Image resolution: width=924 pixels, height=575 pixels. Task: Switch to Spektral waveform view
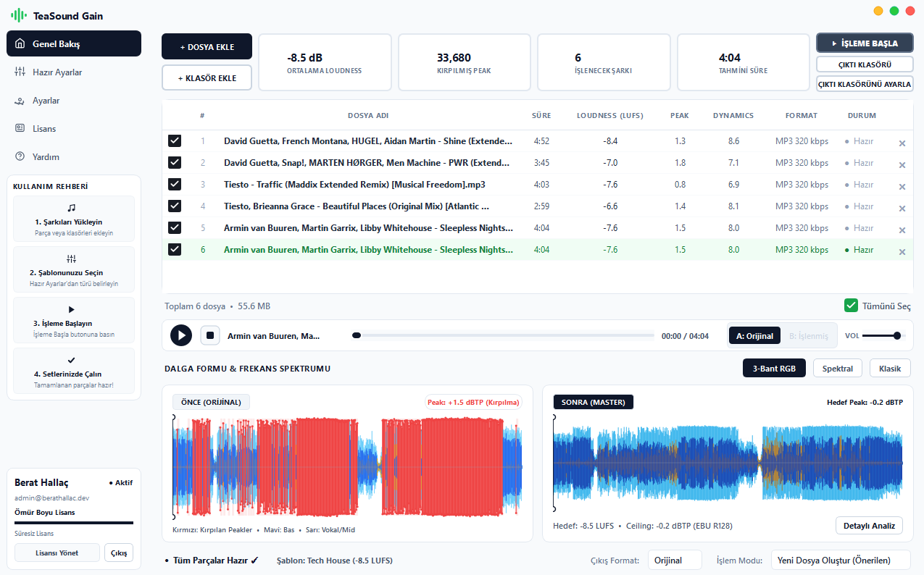coord(838,369)
